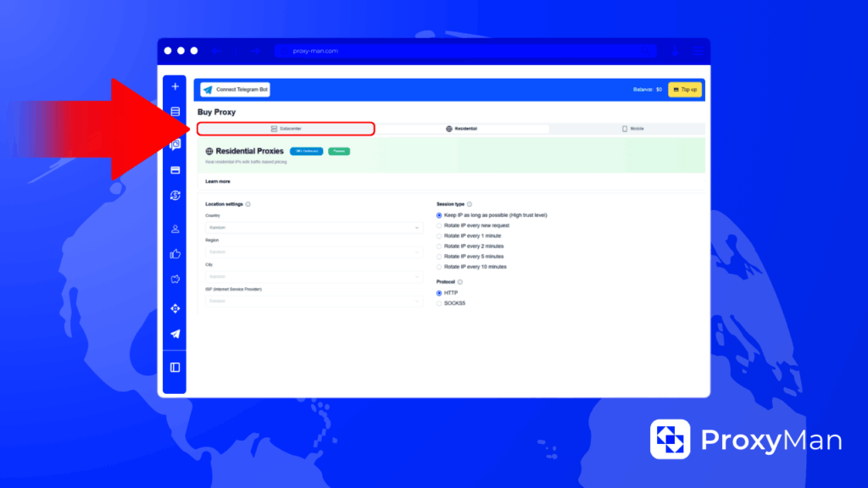868x488 pixels.
Task: Click the browser address bar
Action: [465, 51]
